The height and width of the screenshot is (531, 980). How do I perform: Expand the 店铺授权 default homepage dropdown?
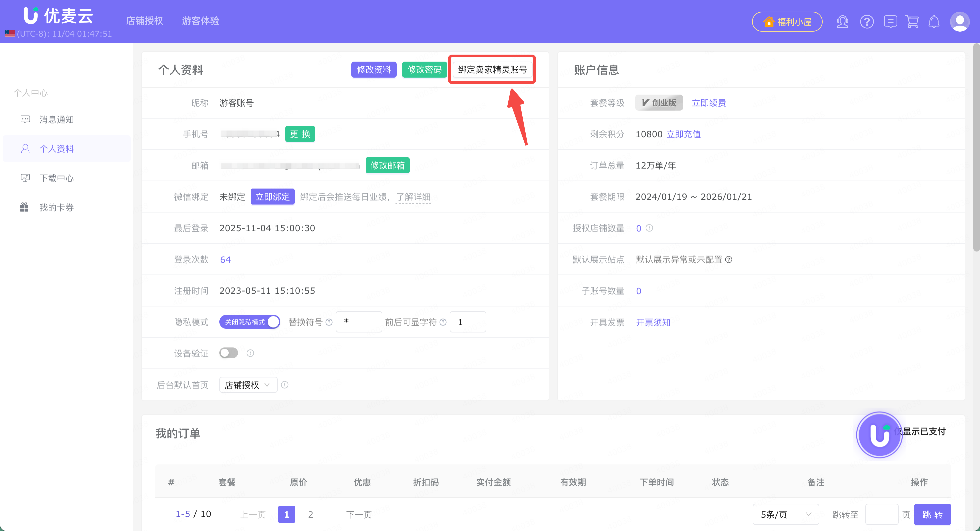(248, 385)
